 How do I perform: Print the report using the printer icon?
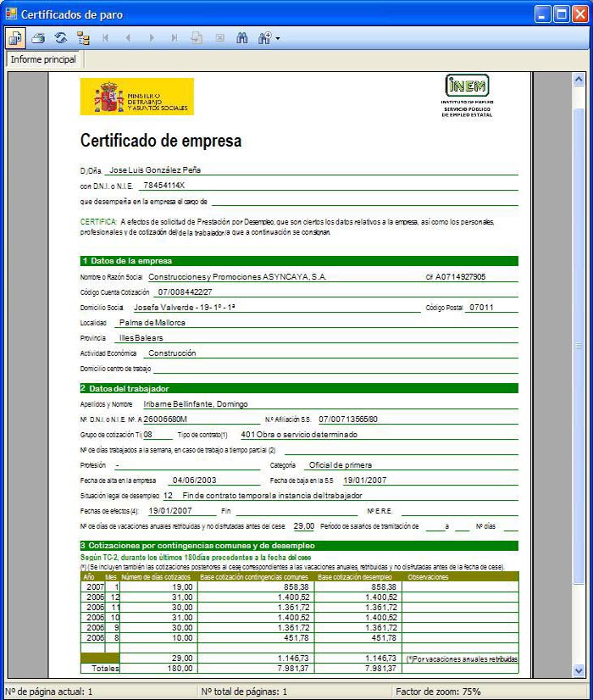[38, 38]
